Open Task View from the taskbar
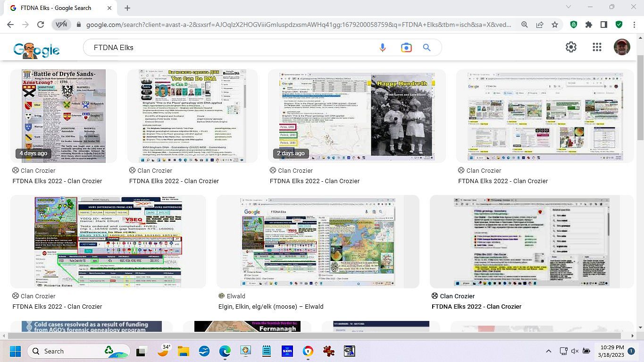 pyautogui.click(x=141, y=351)
